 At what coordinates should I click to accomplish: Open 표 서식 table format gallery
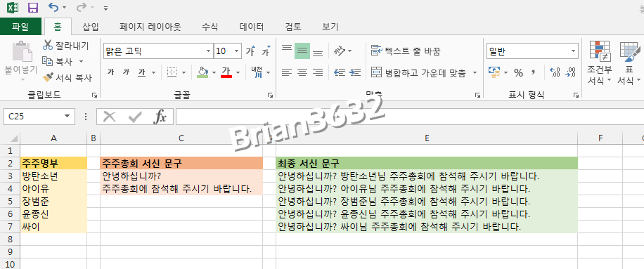pyautogui.click(x=629, y=63)
